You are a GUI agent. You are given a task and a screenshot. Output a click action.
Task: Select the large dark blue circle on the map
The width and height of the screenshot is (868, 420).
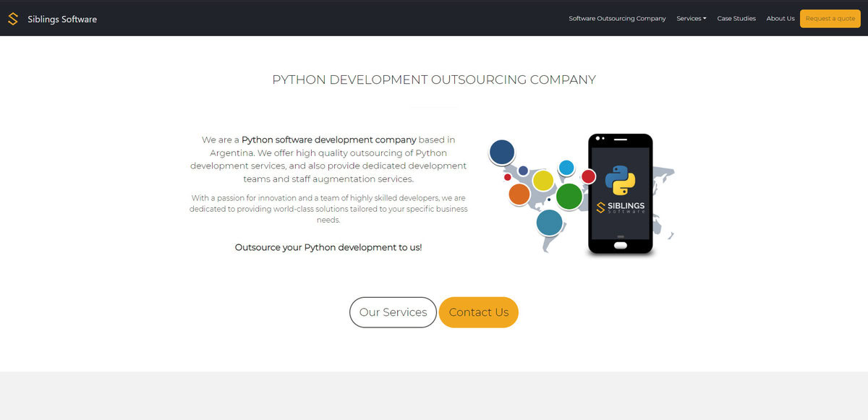tap(502, 152)
